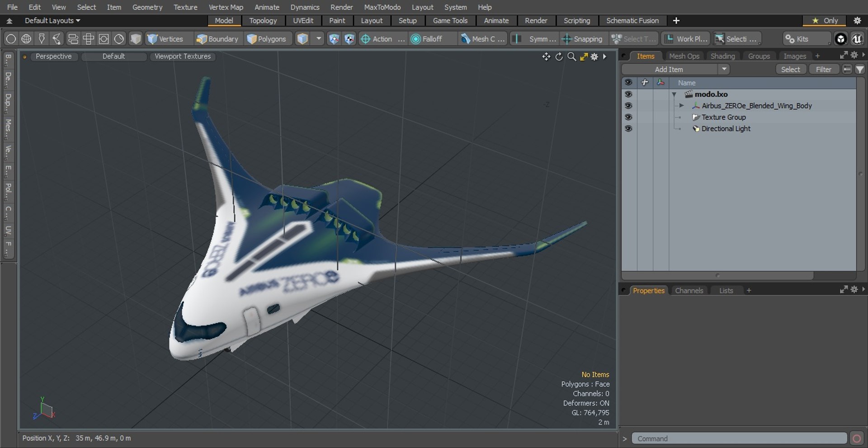Switch to Boundary selection mode
Screen dimensions: 868x448
point(217,39)
